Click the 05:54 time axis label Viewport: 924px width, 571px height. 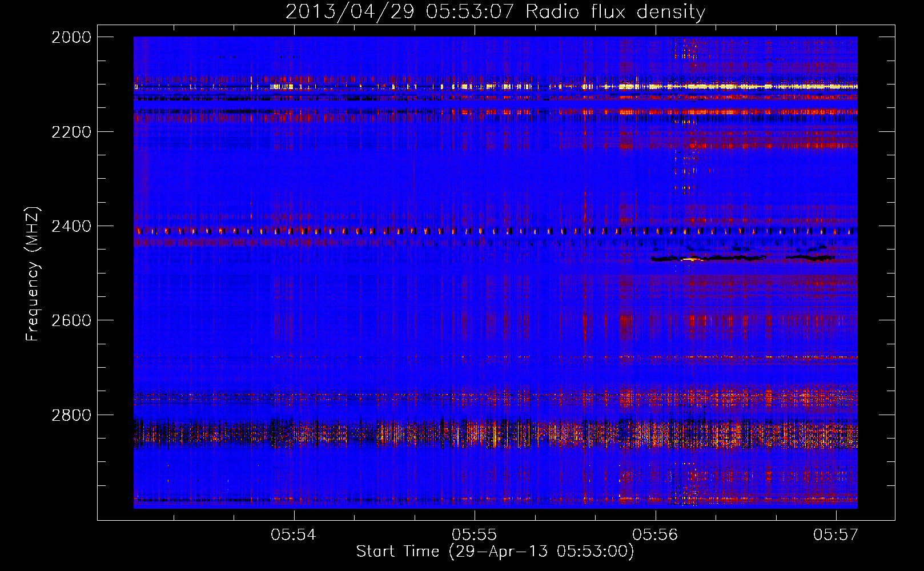[x=294, y=534]
